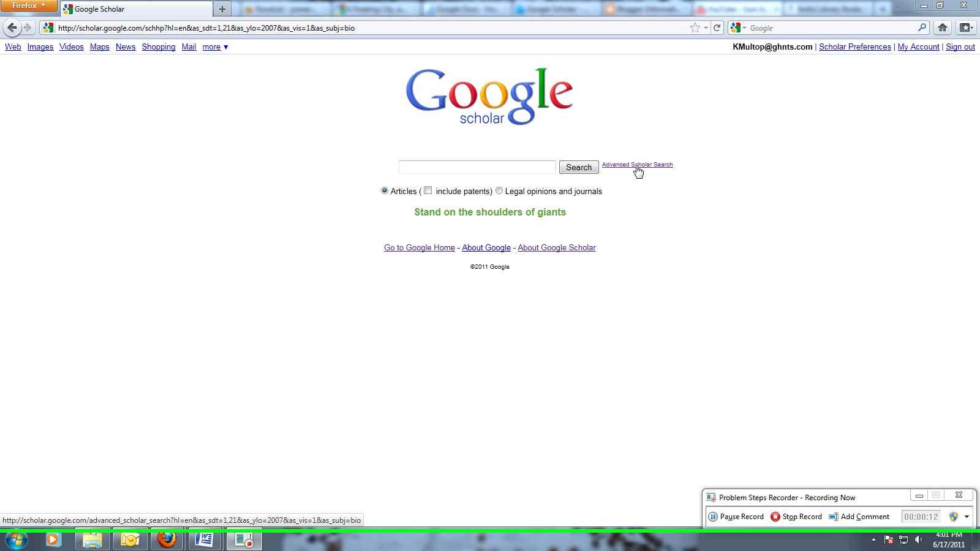Open the Firefox Home page icon
The height and width of the screenshot is (551, 980).
point(943,28)
